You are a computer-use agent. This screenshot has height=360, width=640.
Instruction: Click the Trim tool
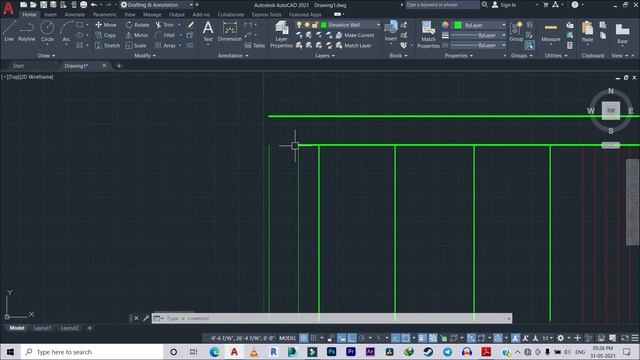coord(164,25)
